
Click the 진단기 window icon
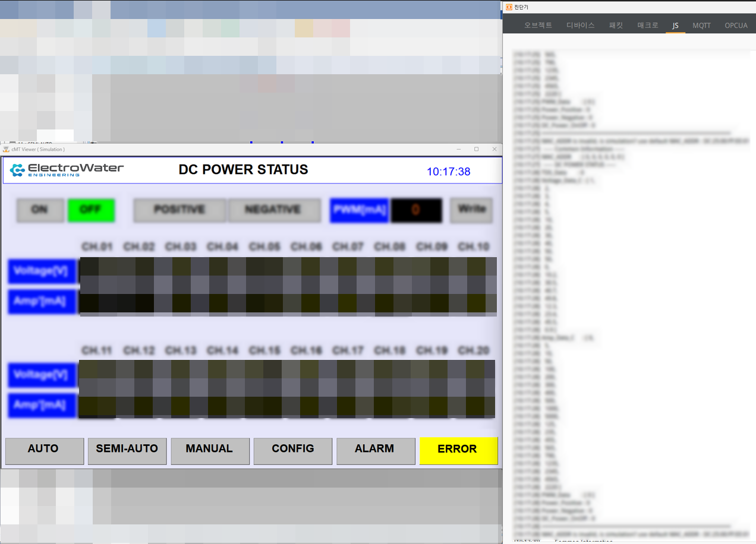(509, 7)
